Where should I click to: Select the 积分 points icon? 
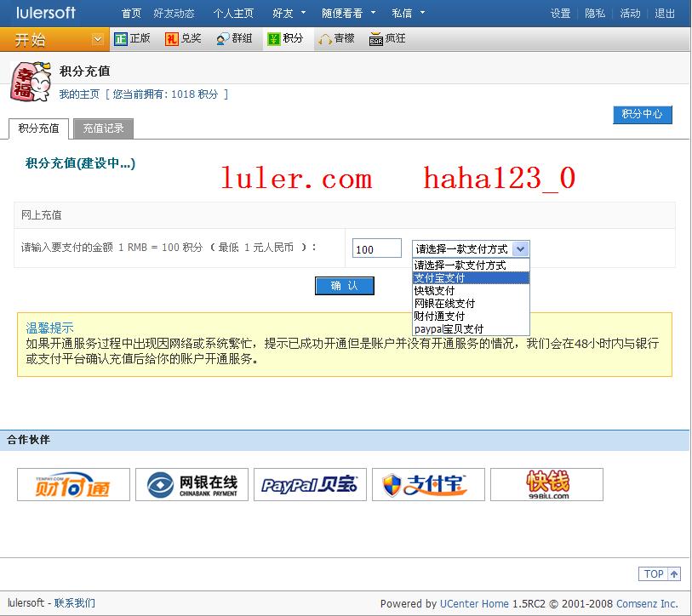click(273, 39)
